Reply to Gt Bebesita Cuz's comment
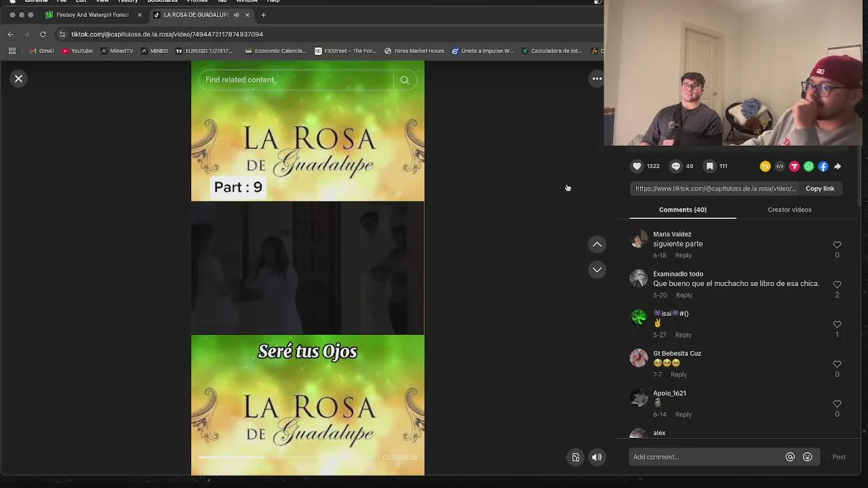Viewport: 868px width, 488px height. click(x=679, y=375)
